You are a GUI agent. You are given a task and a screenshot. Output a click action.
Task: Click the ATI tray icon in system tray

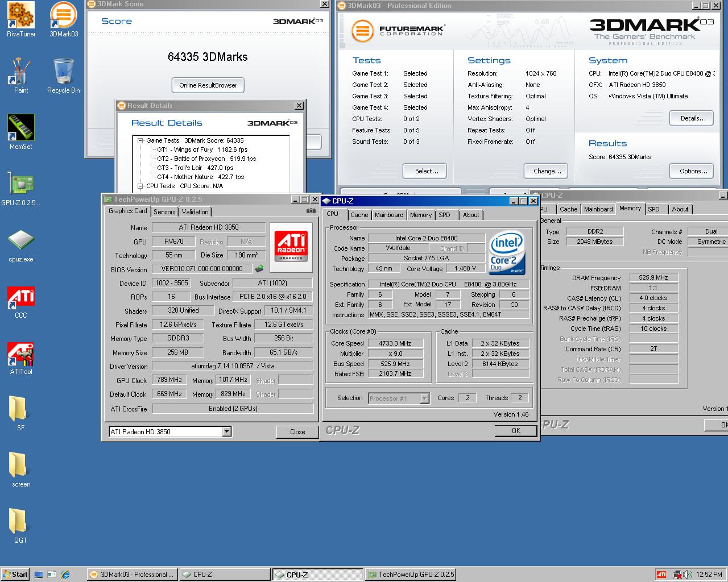tap(661, 575)
